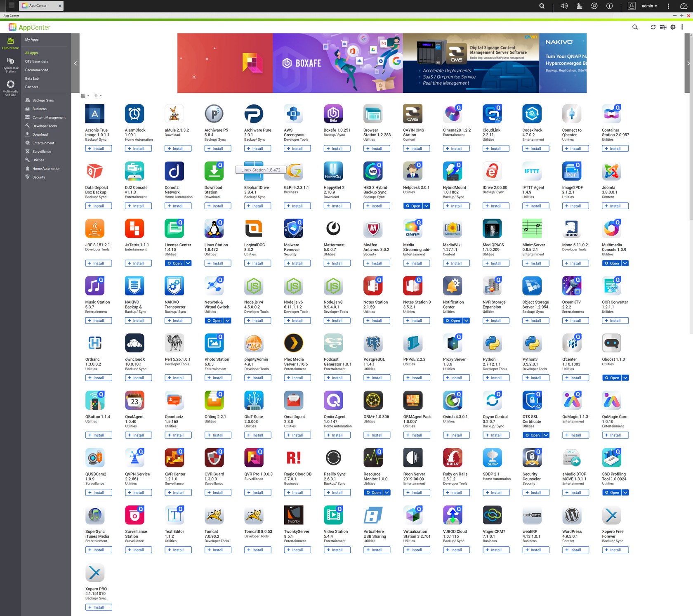Click the ownCloudX app icon

pyautogui.click(x=134, y=343)
